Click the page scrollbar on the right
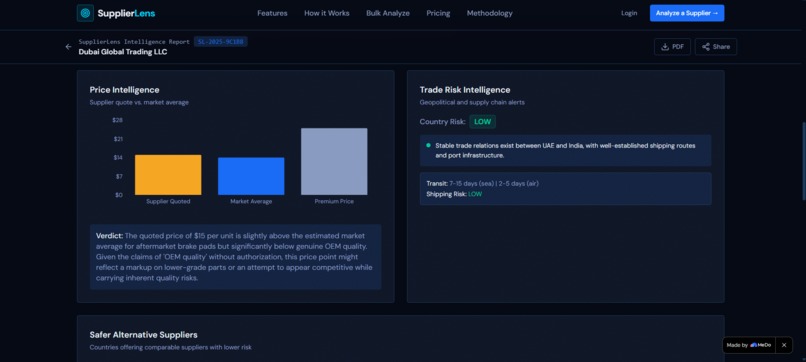 tap(803, 160)
